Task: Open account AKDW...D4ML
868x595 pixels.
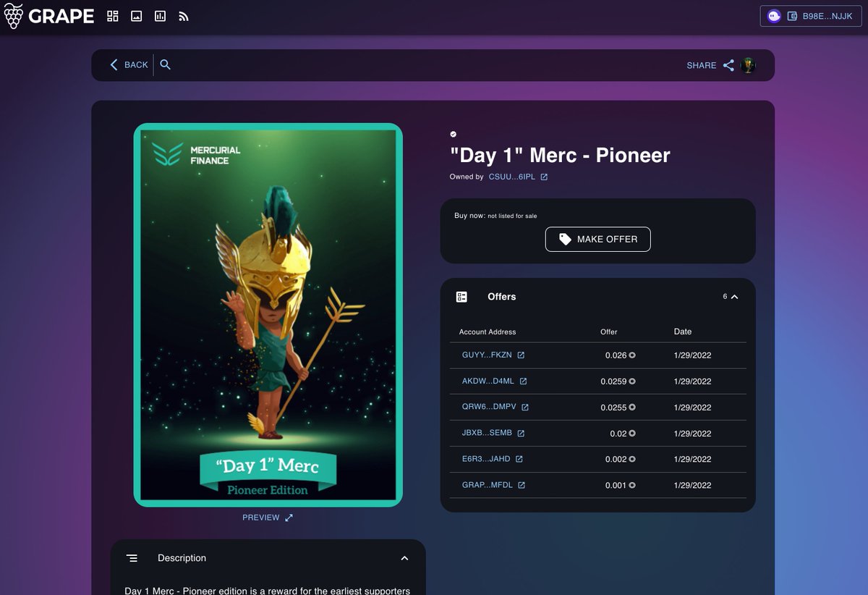Action: coord(488,381)
